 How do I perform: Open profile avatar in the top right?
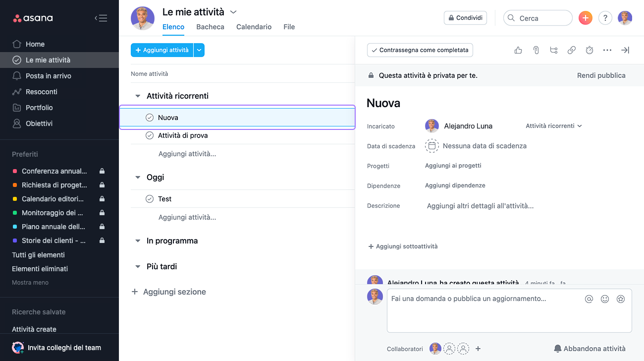point(625,18)
